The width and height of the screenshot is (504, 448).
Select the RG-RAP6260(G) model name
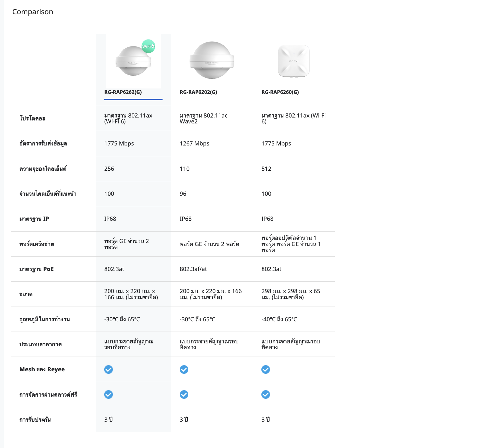(280, 92)
